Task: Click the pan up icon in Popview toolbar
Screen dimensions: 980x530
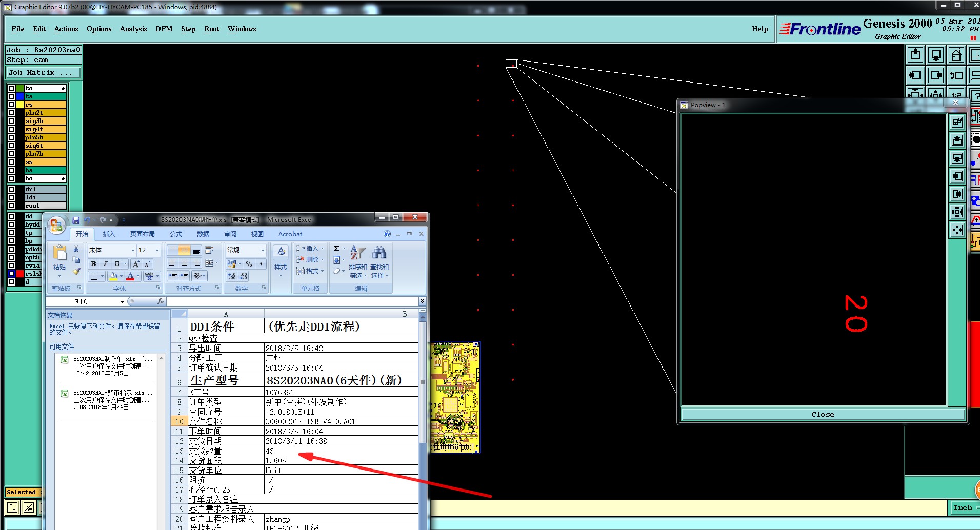Action: click(957, 140)
